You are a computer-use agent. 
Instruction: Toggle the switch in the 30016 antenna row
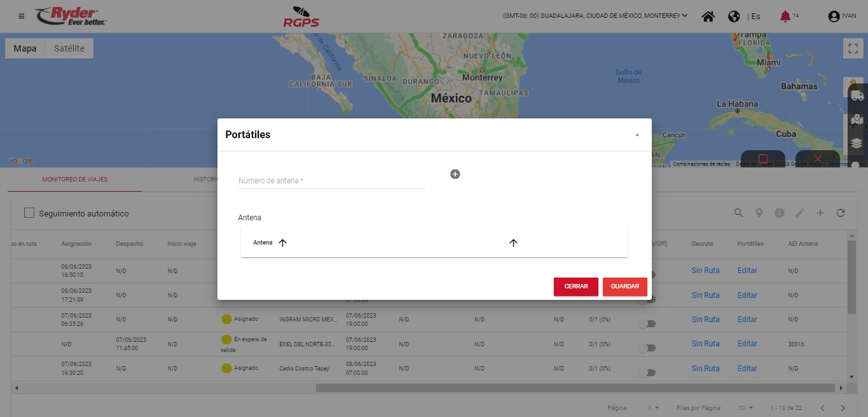[x=647, y=348]
